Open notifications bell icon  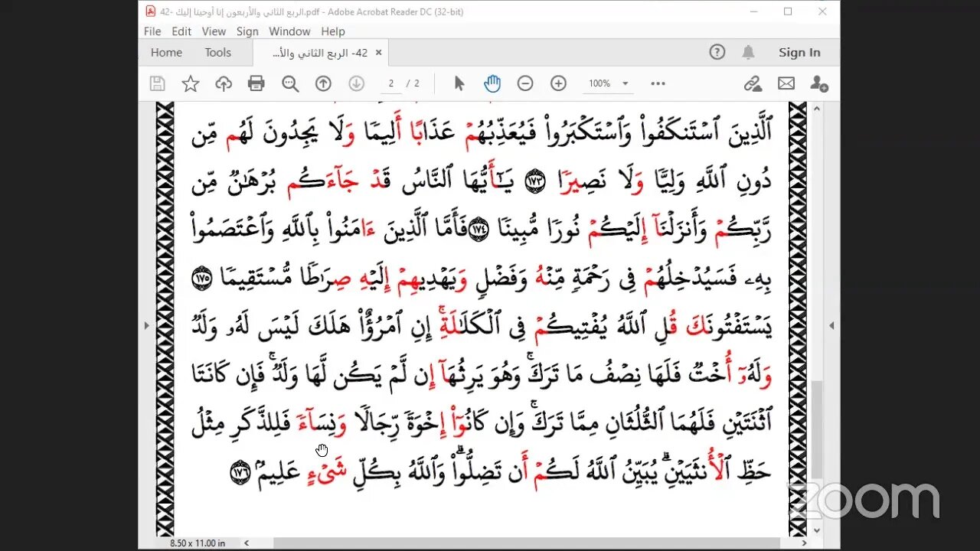748,52
